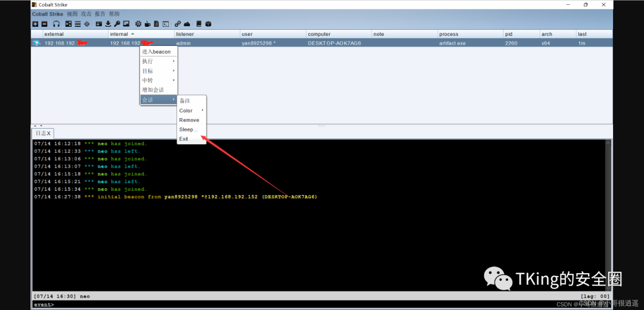Open the 帮助 menu
The width and height of the screenshot is (644, 310).
[114, 14]
